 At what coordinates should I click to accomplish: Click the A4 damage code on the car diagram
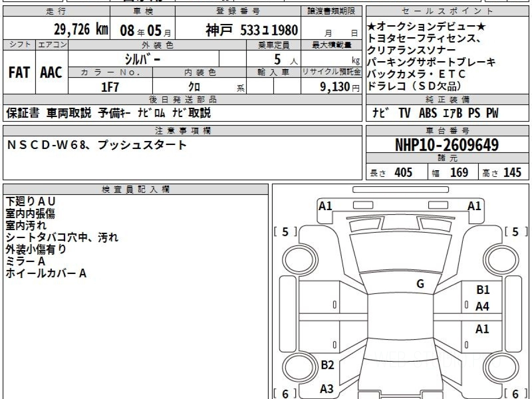[482, 306]
